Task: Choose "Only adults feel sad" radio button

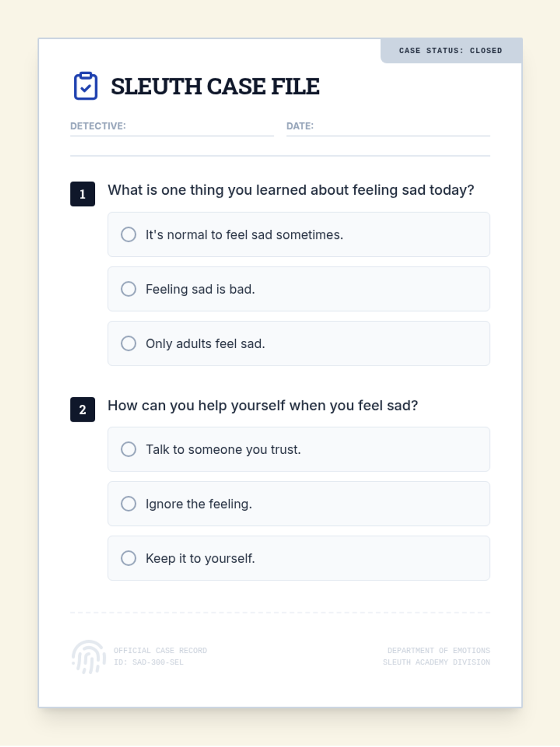Action: pos(129,344)
